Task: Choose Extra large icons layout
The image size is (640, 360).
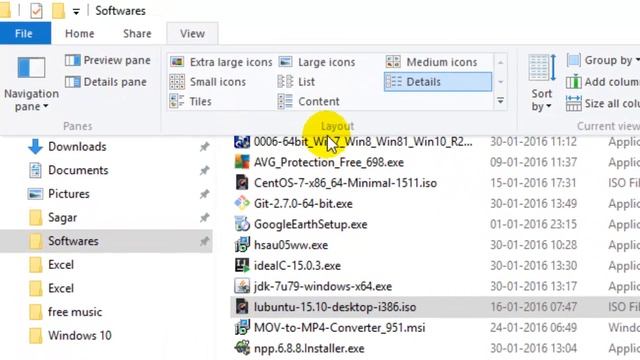Action: (x=221, y=62)
